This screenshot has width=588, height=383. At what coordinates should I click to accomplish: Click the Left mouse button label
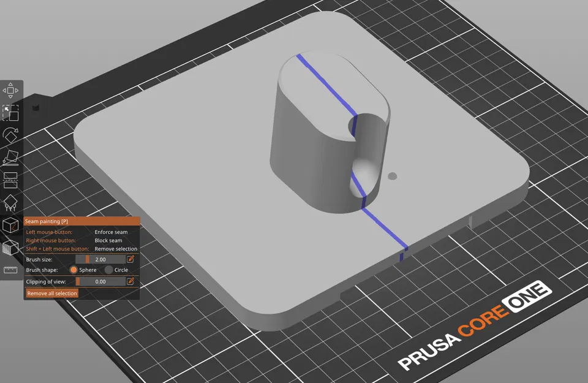pyautogui.click(x=49, y=232)
